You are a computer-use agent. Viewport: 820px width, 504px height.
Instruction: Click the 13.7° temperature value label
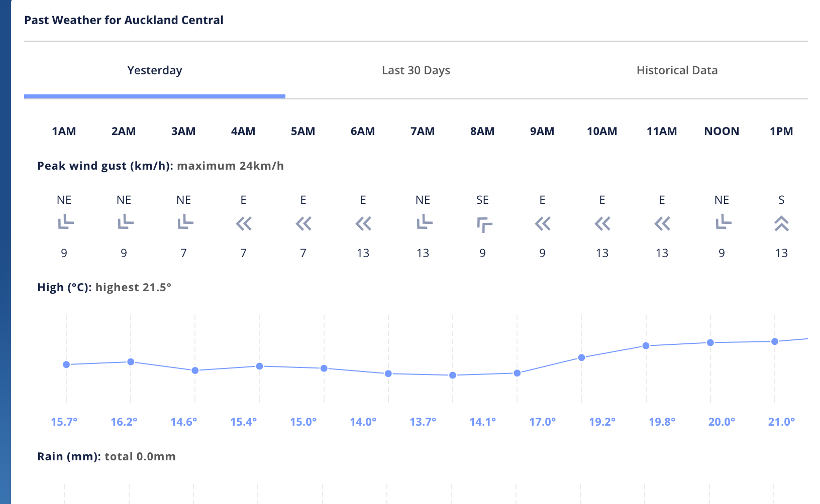click(423, 422)
